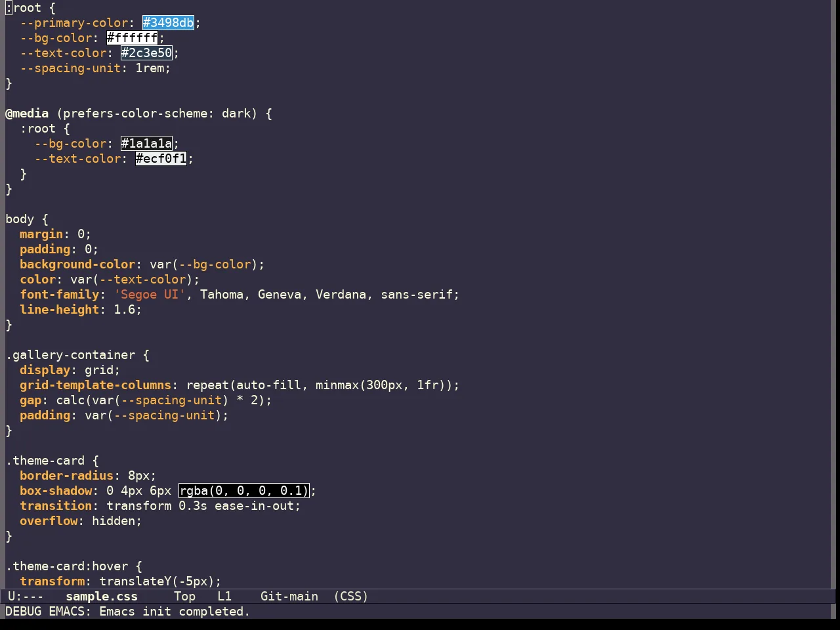
Task: Click the Tahoma font name
Action: pyautogui.click(x=222, y=295)
